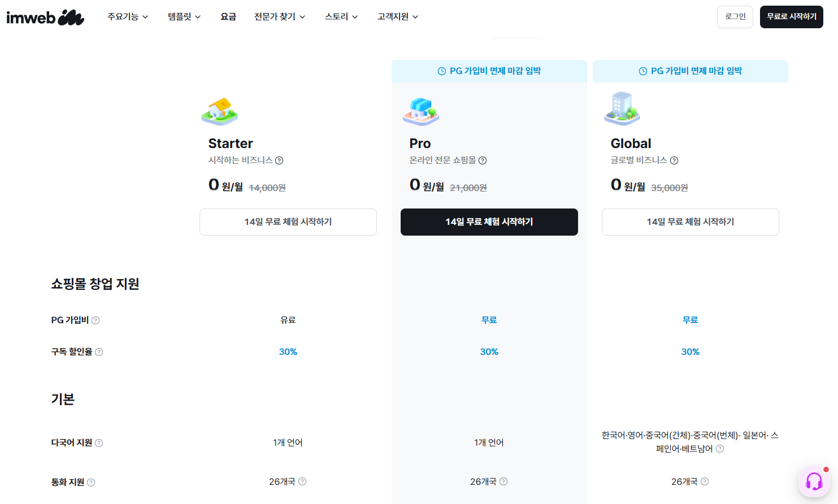838x504 pixels.
Task: Click the clock icon in Pro's PG banner
Action: [441, 71]
